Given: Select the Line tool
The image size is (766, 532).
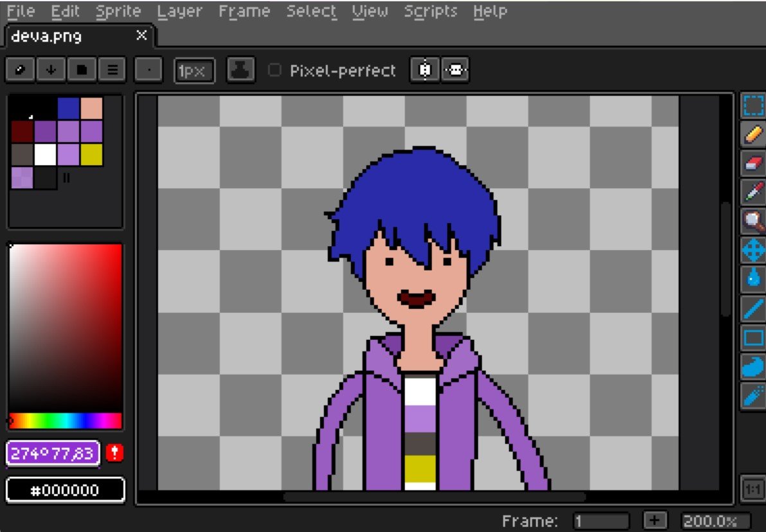Looking at the screenshot, I should (753, 308).
